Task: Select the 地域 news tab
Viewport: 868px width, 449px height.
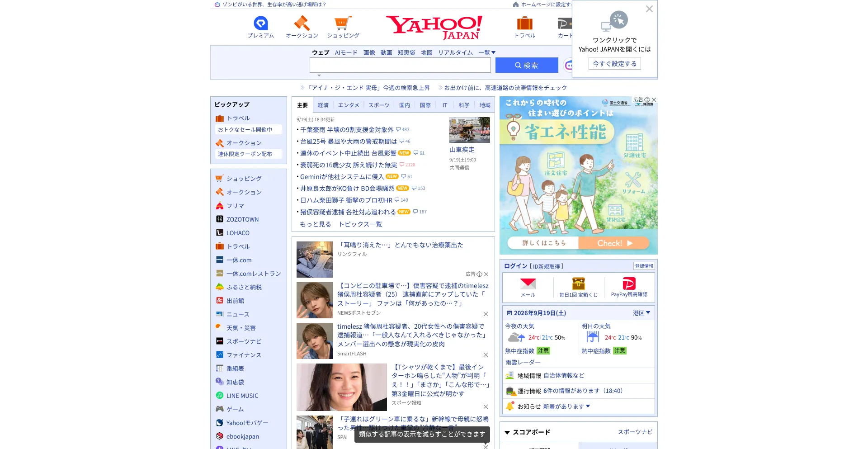Action: point(485,105)
